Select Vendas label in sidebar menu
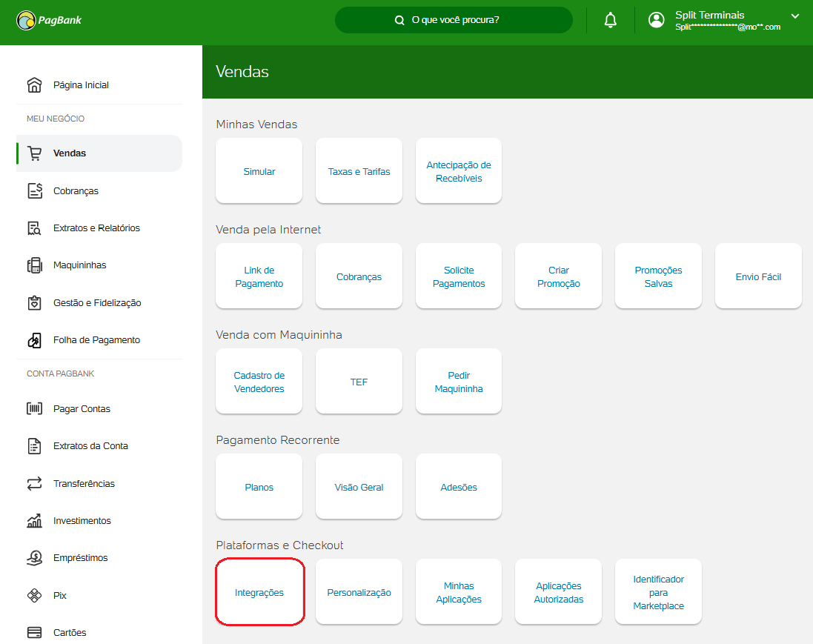Screen dimensions: 813x644 70,153
